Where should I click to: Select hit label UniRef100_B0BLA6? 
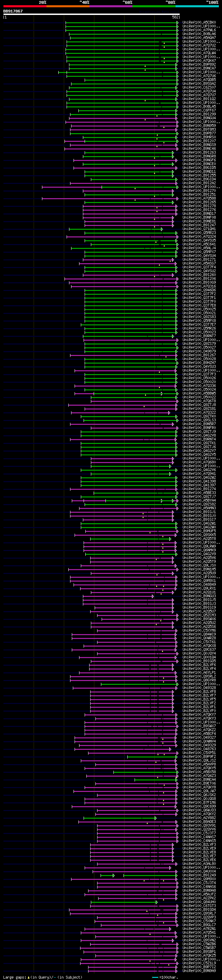coord(199,34)
